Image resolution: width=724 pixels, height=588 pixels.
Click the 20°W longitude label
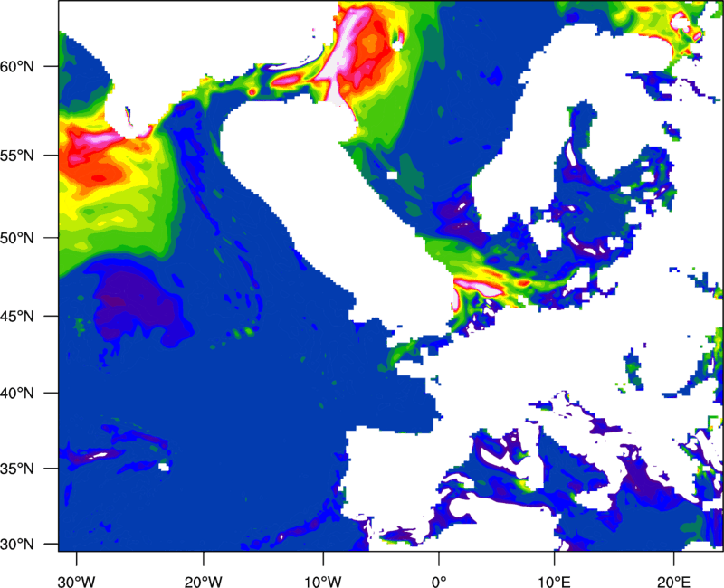click(x=204, y=582)
